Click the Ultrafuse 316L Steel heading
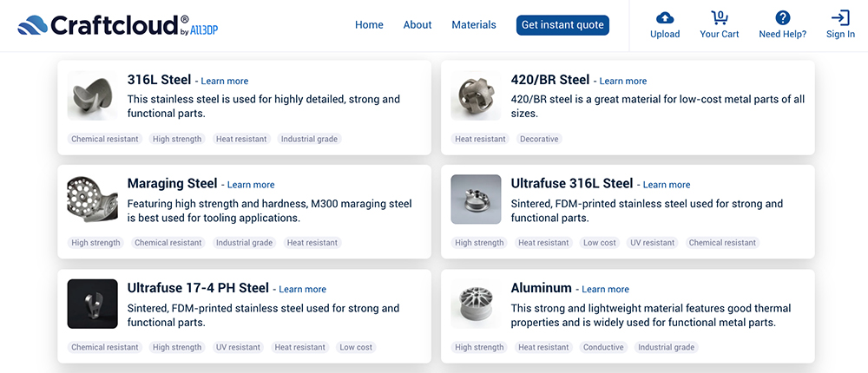Screen dimensions: 868x373 click(x=572, y=184)
